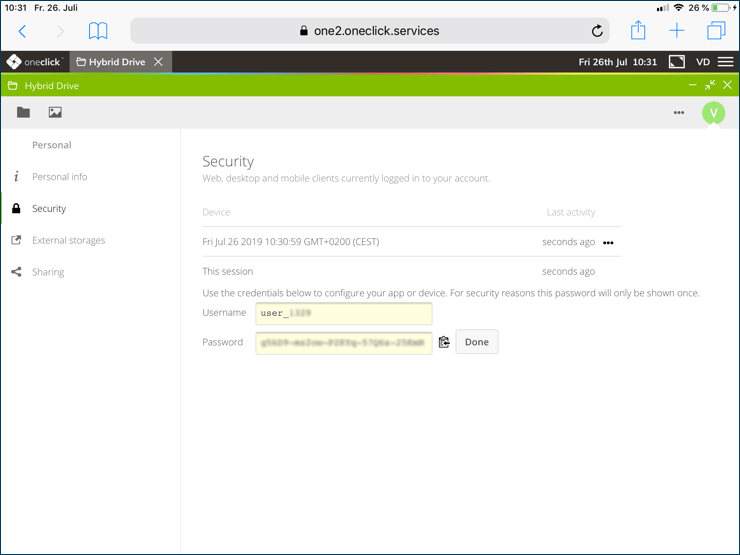
Task: Click the Password field
Action: click(343, 343)
